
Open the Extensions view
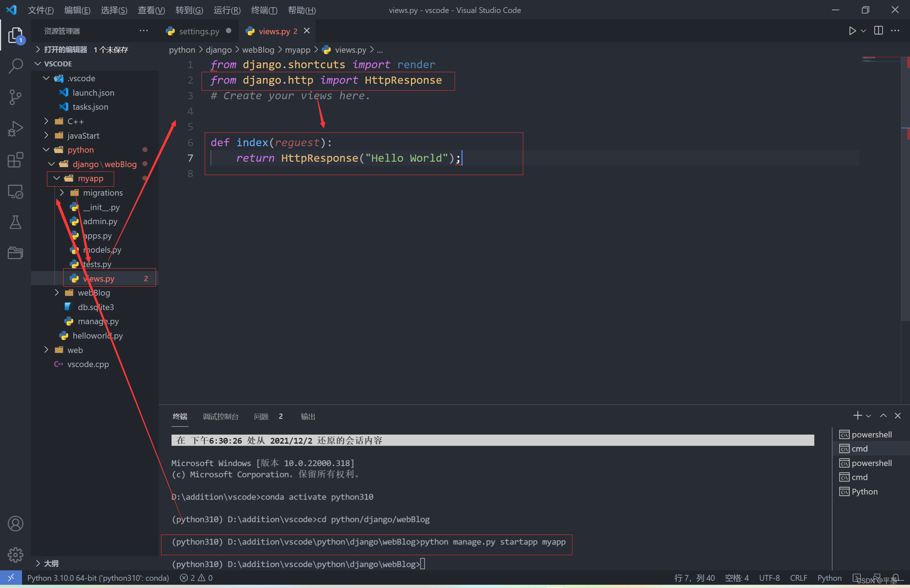15,160
